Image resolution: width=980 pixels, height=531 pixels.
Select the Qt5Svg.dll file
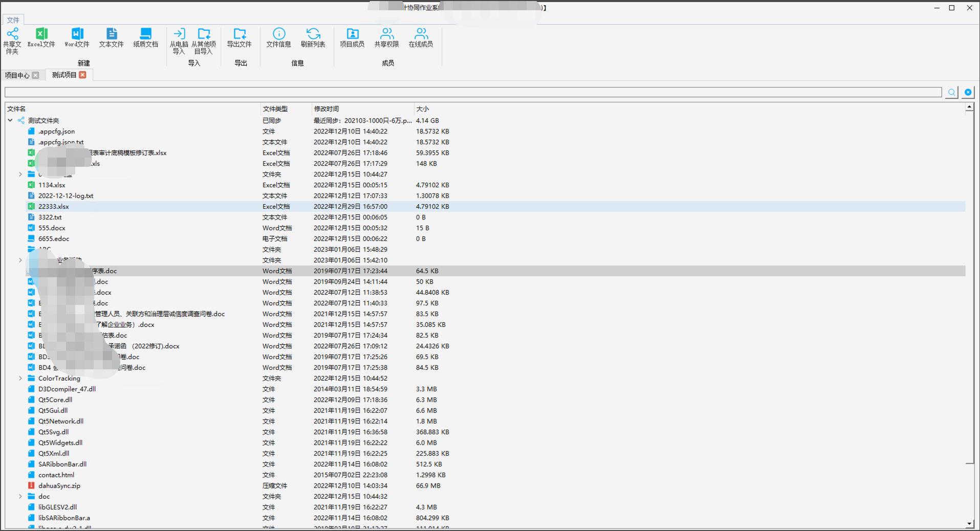click(x=53, y=432)
